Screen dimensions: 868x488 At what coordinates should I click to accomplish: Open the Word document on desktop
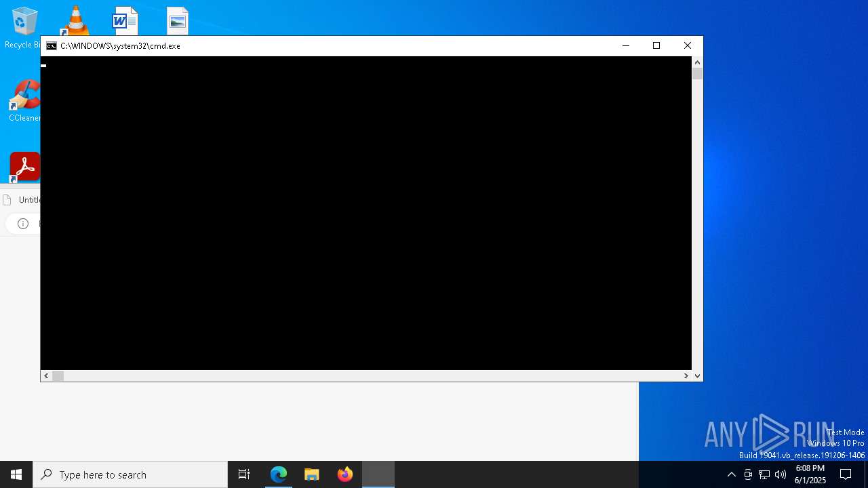[x=125, y=20]
